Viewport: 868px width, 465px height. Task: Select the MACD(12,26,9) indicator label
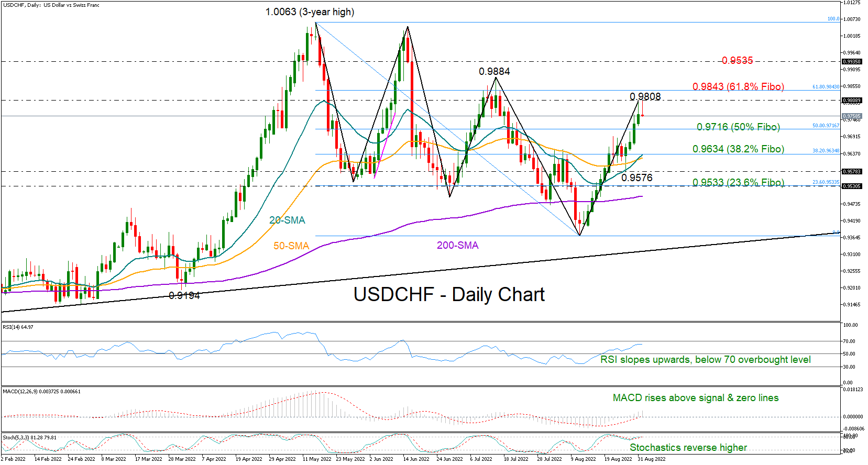coord(42,391)
